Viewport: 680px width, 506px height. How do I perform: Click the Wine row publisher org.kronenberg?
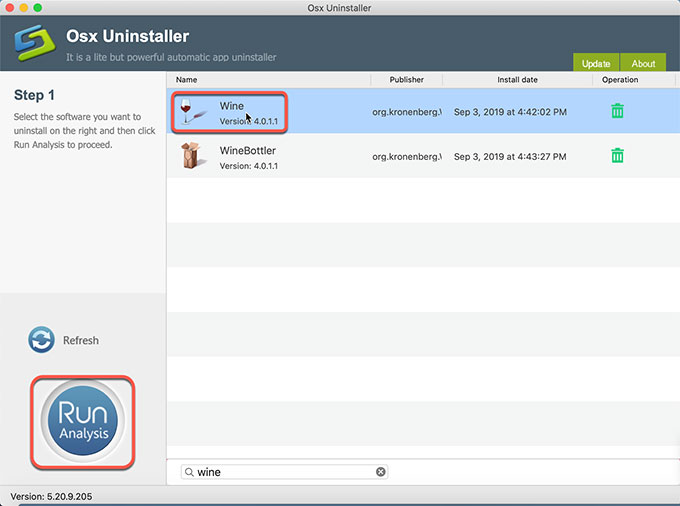(407, 112)
